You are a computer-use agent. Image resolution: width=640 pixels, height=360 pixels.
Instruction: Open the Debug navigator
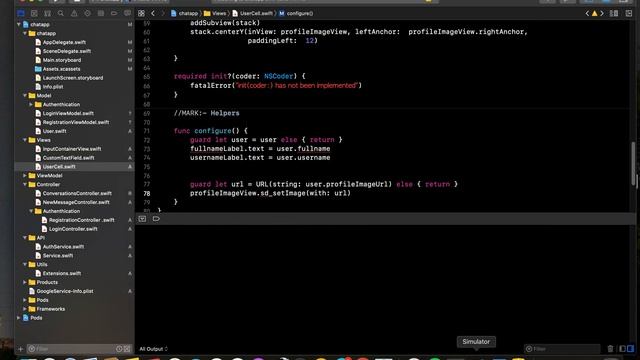[101, 13]
